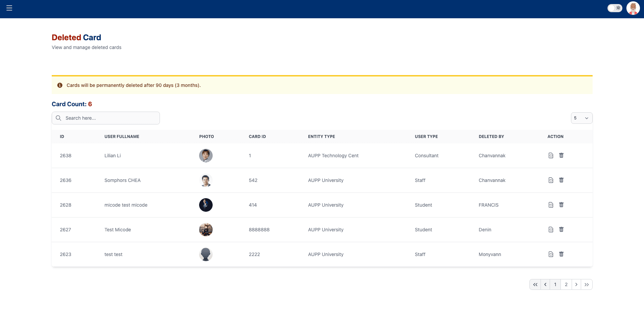Image resolution: width=644 pixels, height=323 pixels.
Task: Restore the test test card
Action: pyautogui.click(x=551, y=254)
